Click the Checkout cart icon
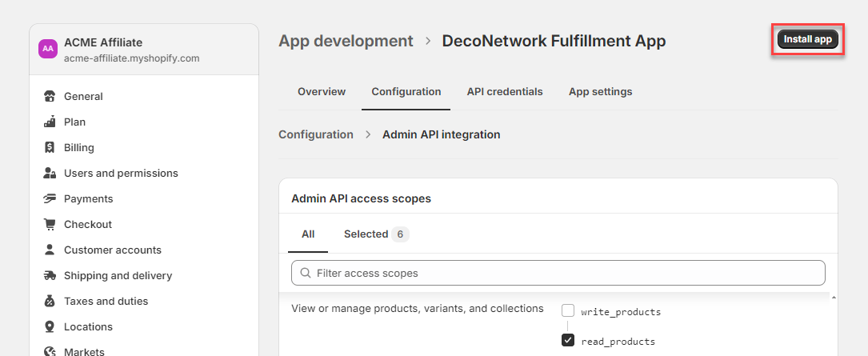Screen dimensions: 868x356 coord(50,224)
